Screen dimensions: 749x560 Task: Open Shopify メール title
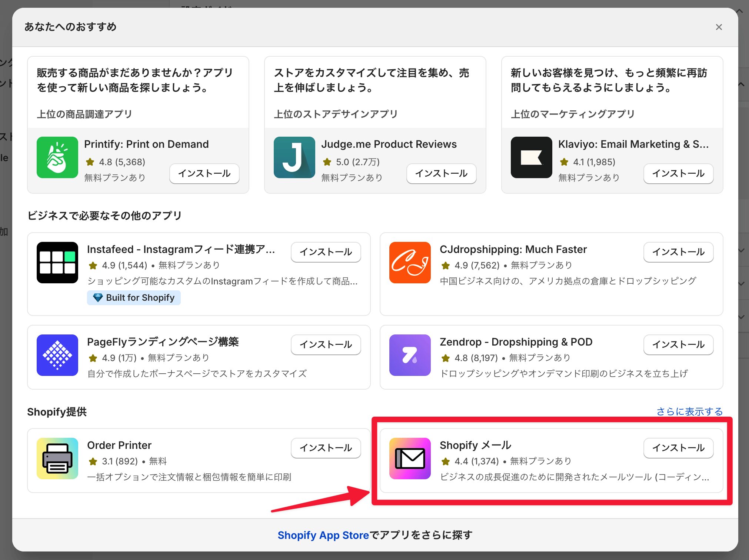coord(476,445)
